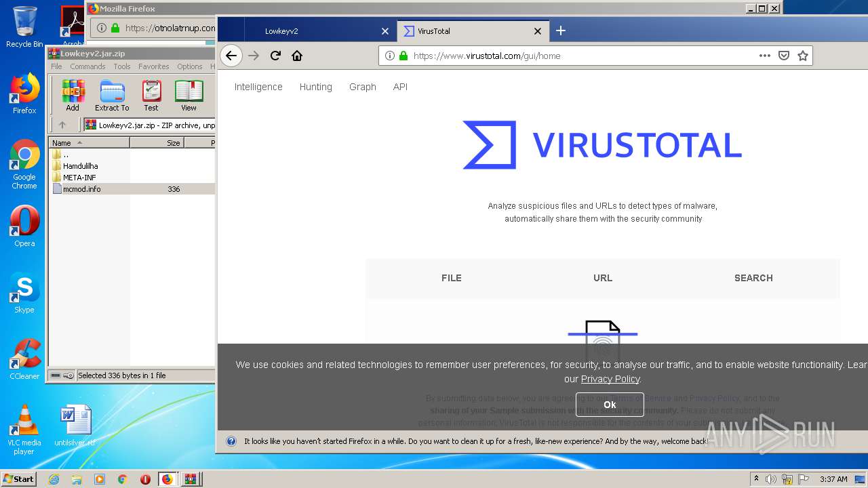Screen dimensions: 868x488
Task: Click the WinRAR archive path field
Action: [x=149, y=125]
